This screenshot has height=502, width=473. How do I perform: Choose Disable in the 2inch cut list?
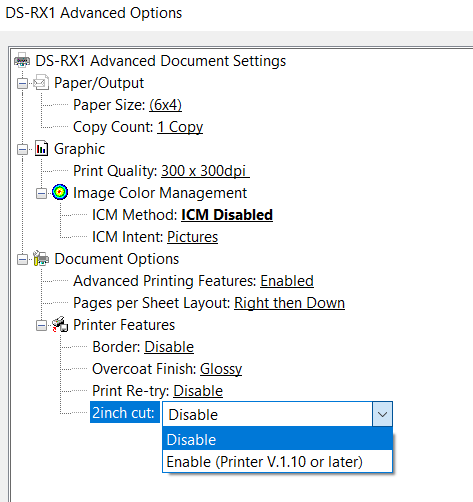coord(277,439)
